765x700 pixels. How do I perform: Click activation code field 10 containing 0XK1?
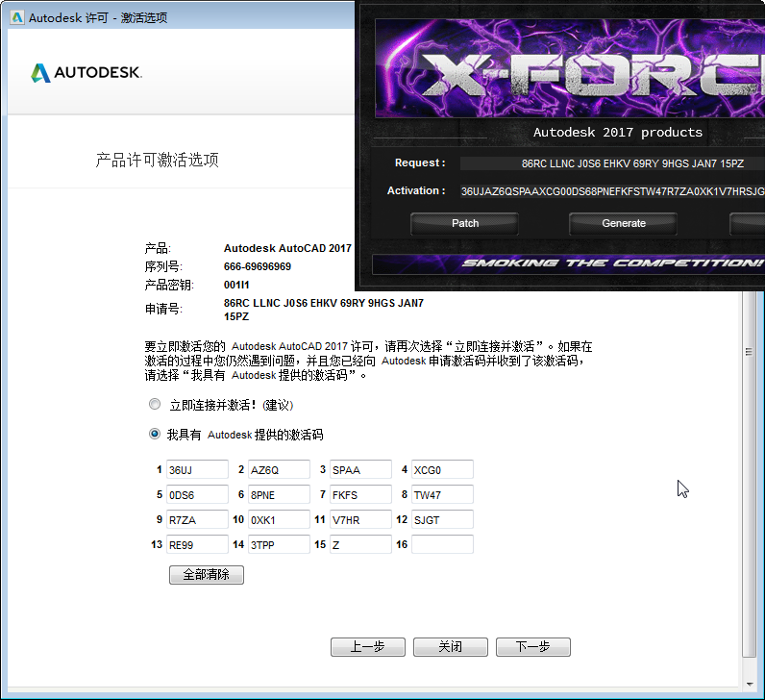pos(279,519)
